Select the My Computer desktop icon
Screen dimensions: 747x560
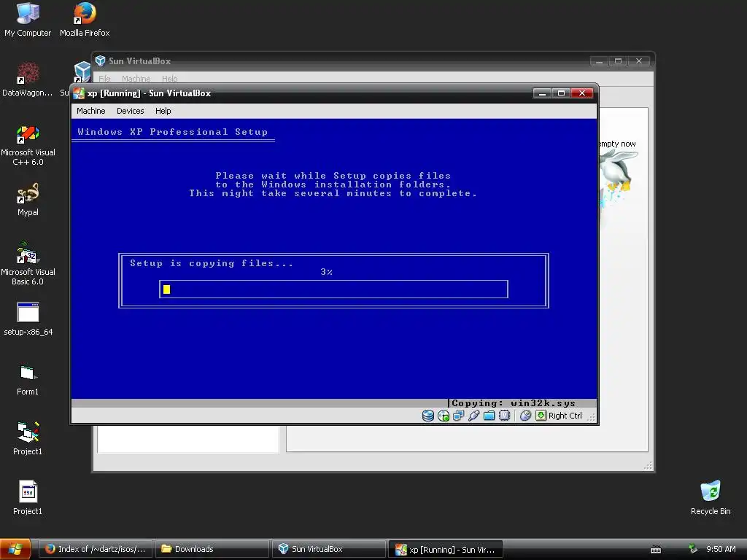pyautogui.click(x=28, y=20)
